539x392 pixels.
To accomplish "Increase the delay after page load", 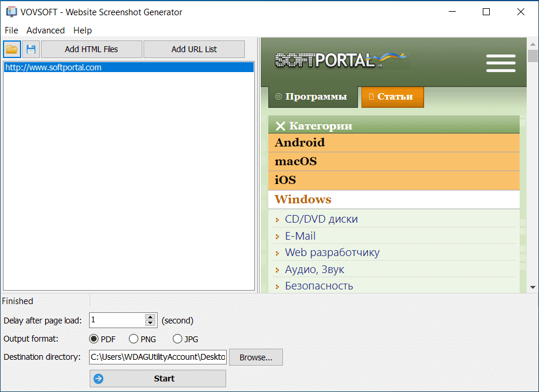I will [150, 317].
